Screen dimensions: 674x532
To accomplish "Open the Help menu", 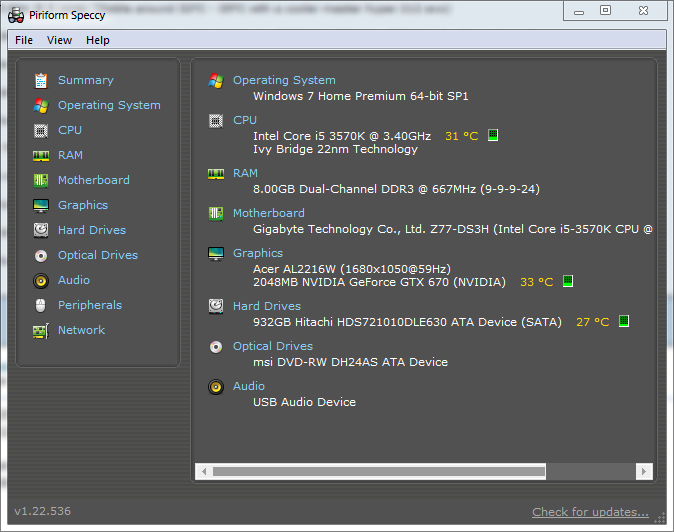I will point(98,40).
